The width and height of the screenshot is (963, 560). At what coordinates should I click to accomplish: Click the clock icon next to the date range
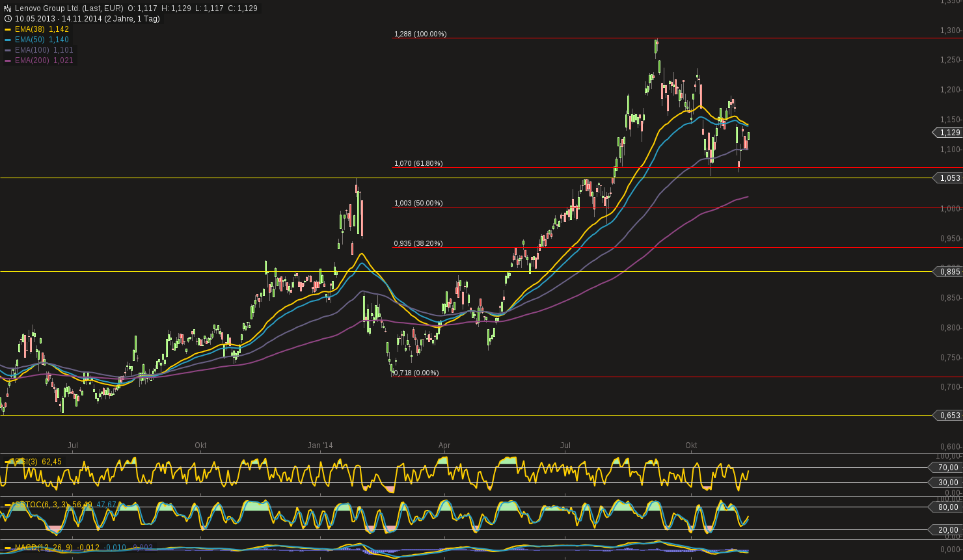click(x=8, y=19)
